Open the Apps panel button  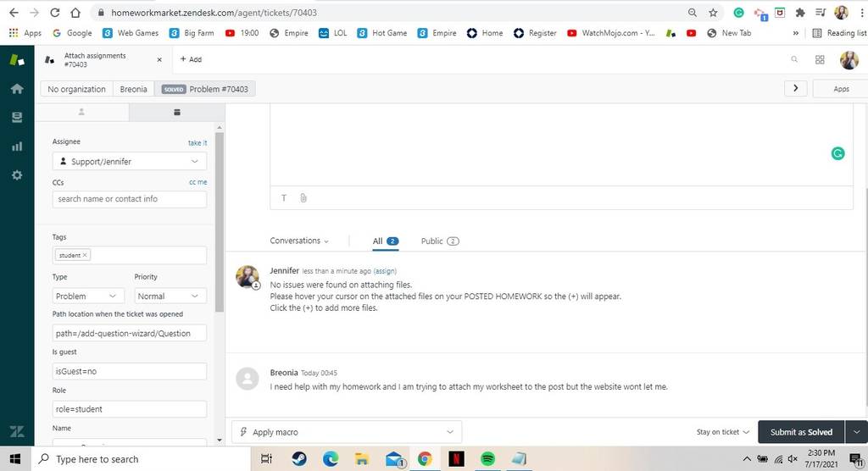840,89
